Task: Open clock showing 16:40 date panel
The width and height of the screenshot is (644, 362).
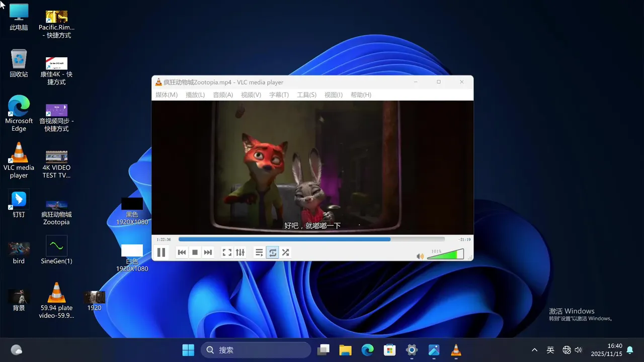Action: pyautogui.click(x=607, y=350)
